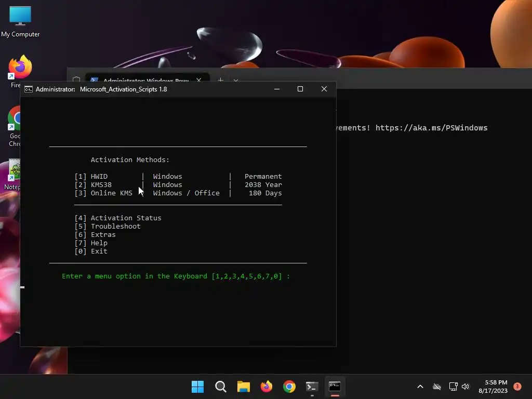Click the green 'Enter a menu option' prompt

pyautogui.click(x=176, y=276)
